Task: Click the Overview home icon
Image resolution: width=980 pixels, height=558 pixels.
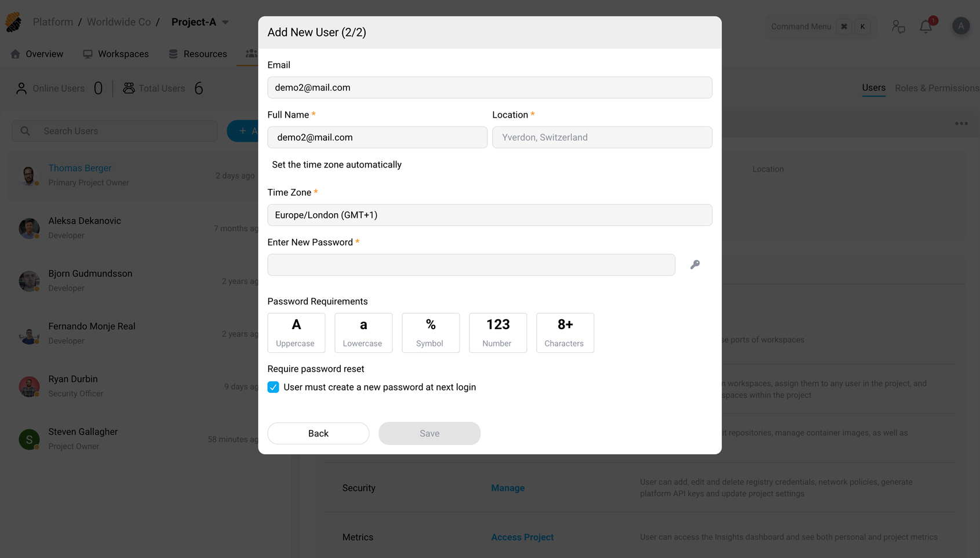Action: tap(16, 54)
